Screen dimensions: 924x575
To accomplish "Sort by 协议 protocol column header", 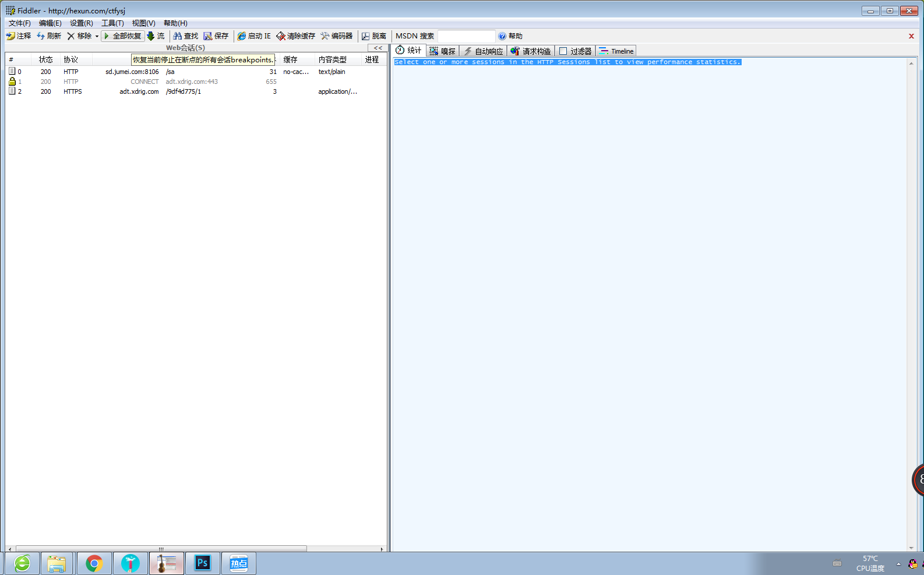I will coord(76,59).
